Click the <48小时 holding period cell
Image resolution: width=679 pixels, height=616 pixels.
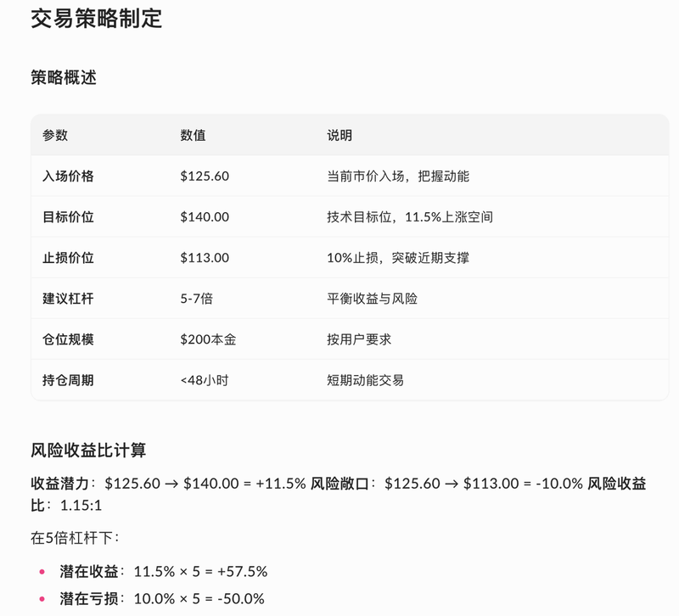pos(204,380)
